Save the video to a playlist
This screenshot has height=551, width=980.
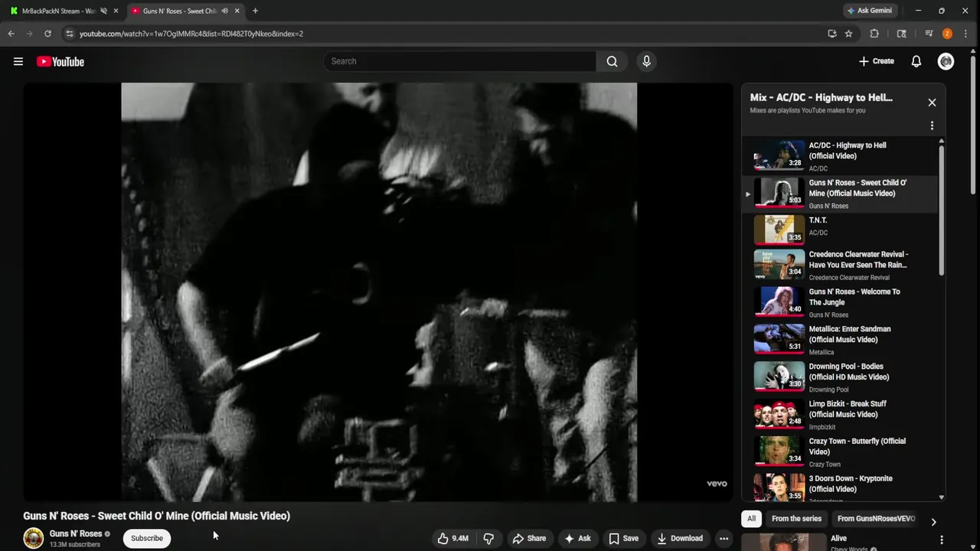pyautogui.click(x=623, y=538)
